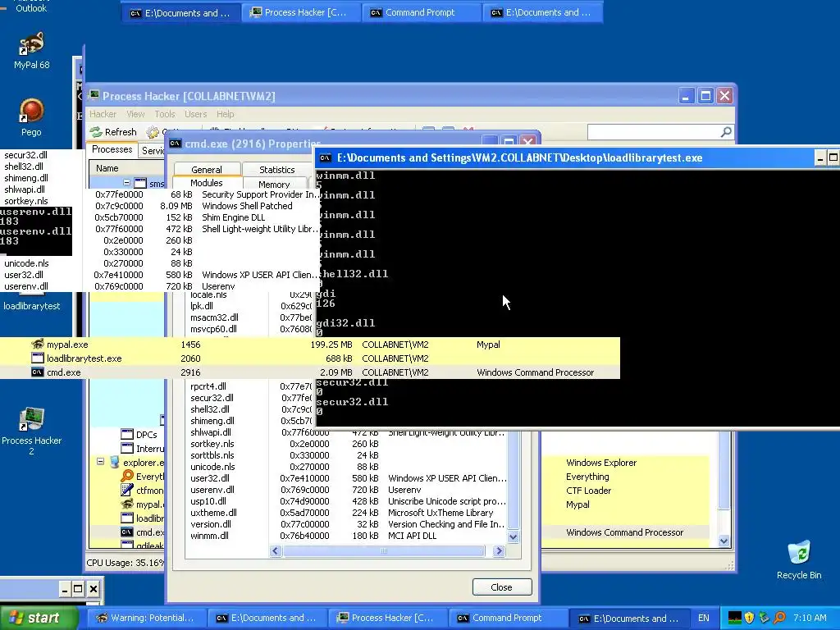Open the Start menu

[x=39, y=618]
